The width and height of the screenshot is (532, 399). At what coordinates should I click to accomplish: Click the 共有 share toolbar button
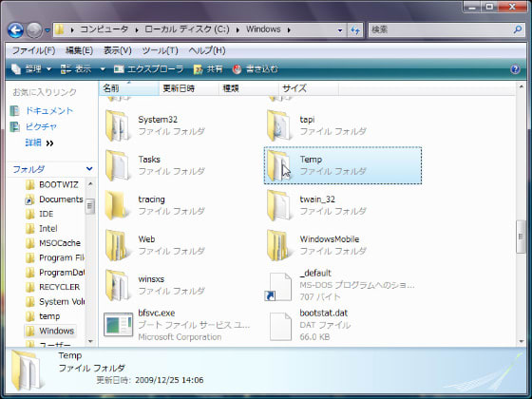pos(208,69)
